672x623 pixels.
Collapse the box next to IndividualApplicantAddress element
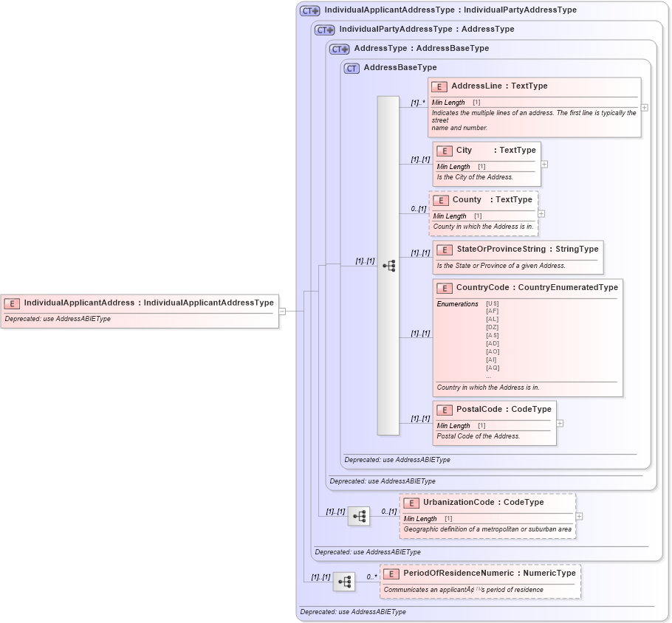[284, 310]
